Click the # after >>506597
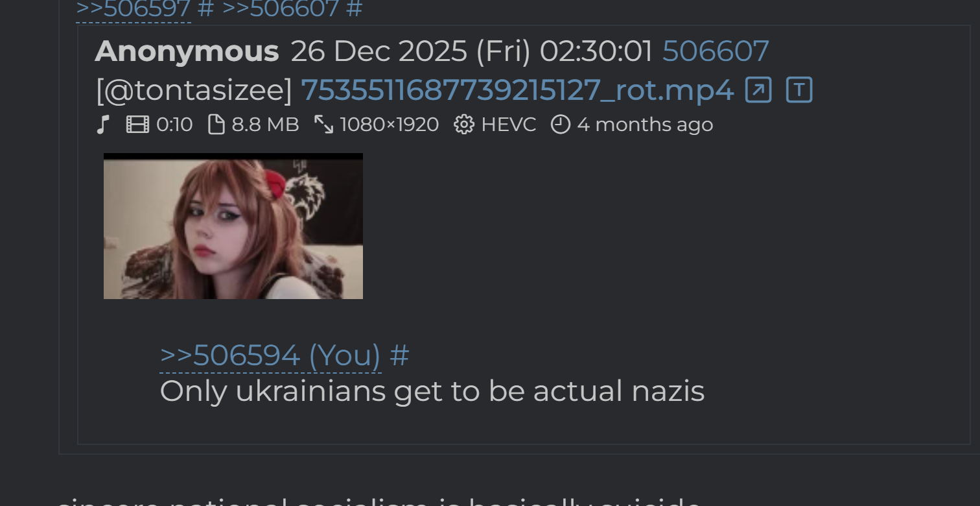Screen dimensions: 980x506 point(206,9)
